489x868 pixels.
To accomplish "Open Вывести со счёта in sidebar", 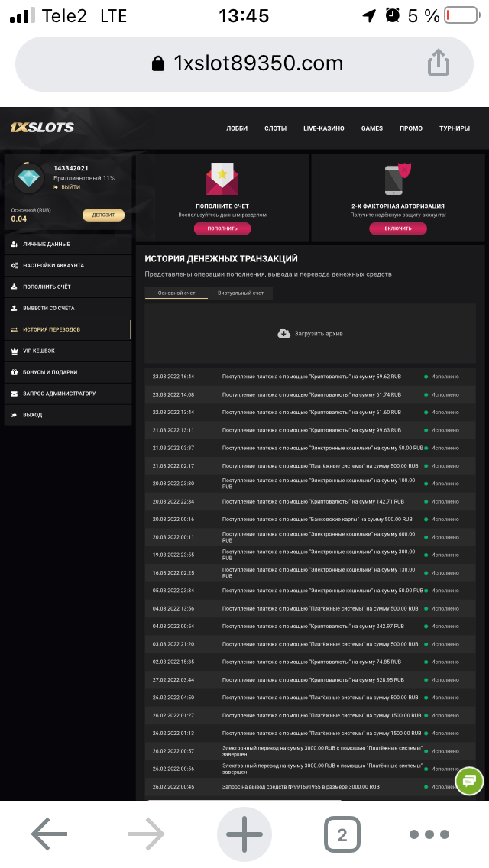I will point(67,309).
